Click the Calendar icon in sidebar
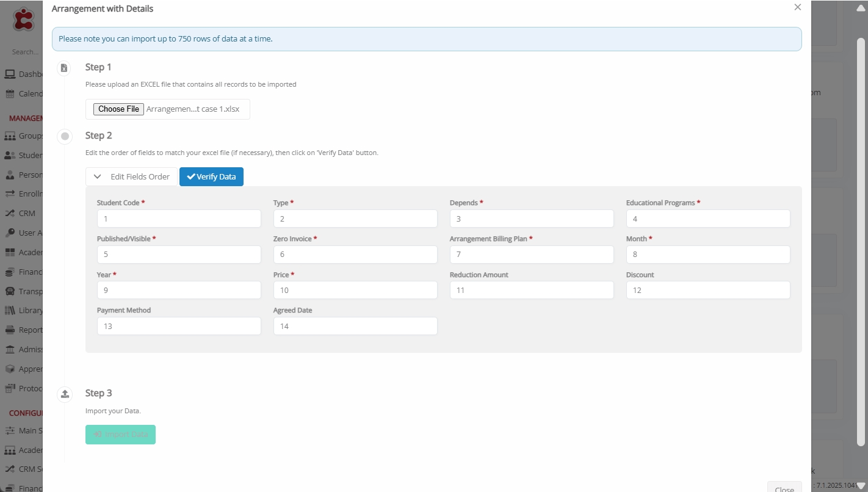 [10, 94]
